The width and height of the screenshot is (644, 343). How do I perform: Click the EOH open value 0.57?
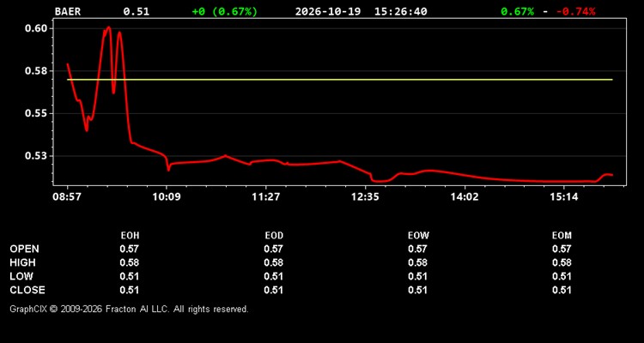point(130,249)
